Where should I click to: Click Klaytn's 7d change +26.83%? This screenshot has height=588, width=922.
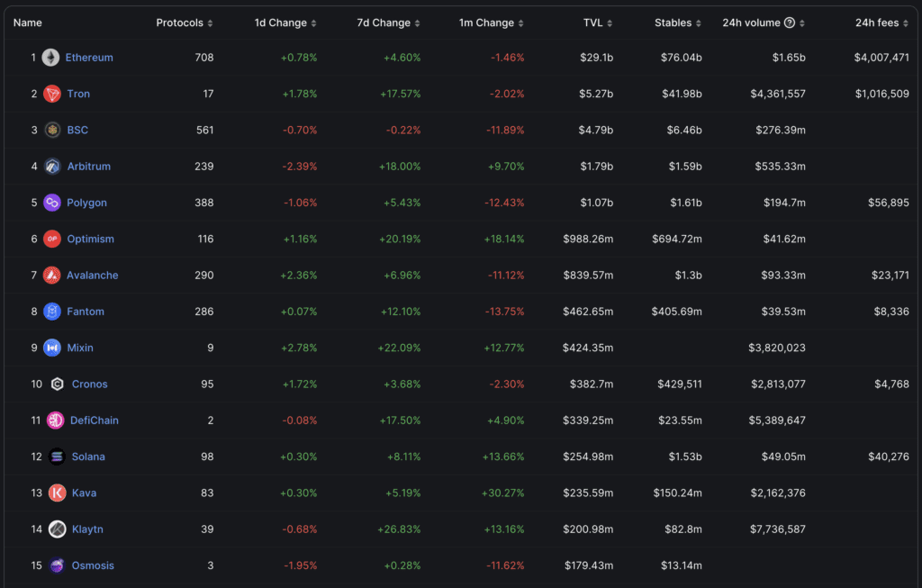(399, 529)
